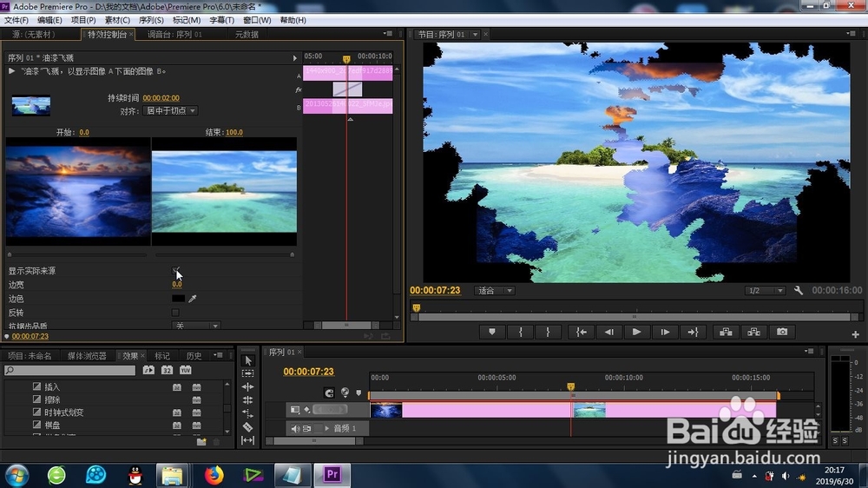The height and width of the screenshot is (488, 868).
Task: Play the sequence in Program monitor
Action: click(636, 332)
